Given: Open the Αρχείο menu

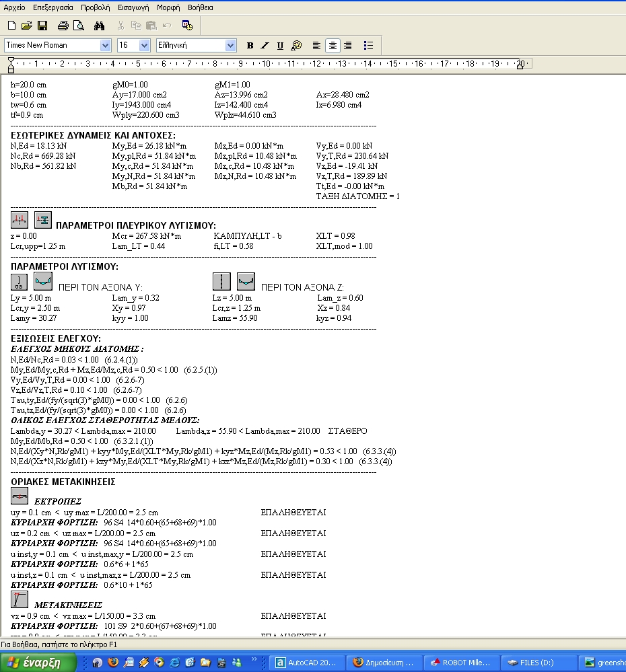Looking at the screenshot, I should tap(14, 7).
